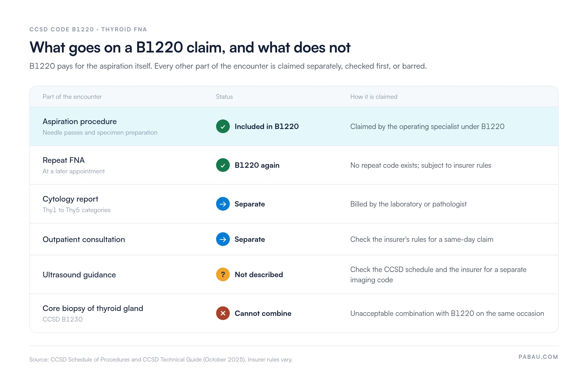Image resolution: width=588 pixels, height=388 pixels.
Task: Click the red cross icon beside Cannot combine
Action: [223, 313]
